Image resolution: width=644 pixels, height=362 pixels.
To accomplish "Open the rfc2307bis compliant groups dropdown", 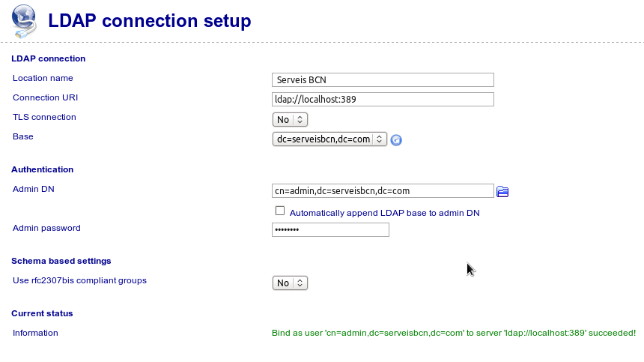I will coord(290,283).
